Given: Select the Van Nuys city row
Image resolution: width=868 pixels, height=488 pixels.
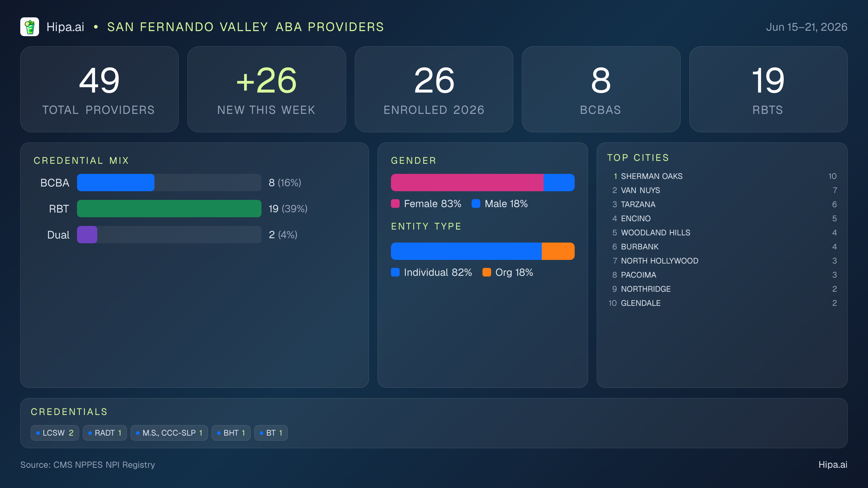Looking at the screenshot, I should tap(722, 190).
